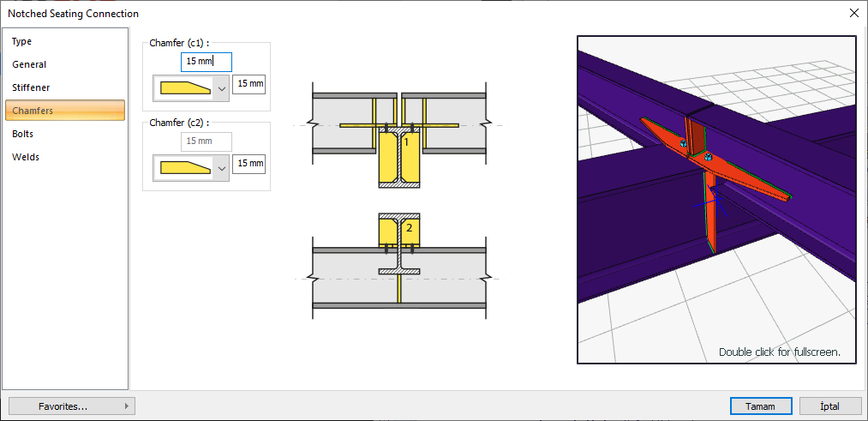Image resolution: width=868 pixels, height=421 pixels.
Task: Click the Chamfer (c1) shape icon
Action: pos(184,87)
